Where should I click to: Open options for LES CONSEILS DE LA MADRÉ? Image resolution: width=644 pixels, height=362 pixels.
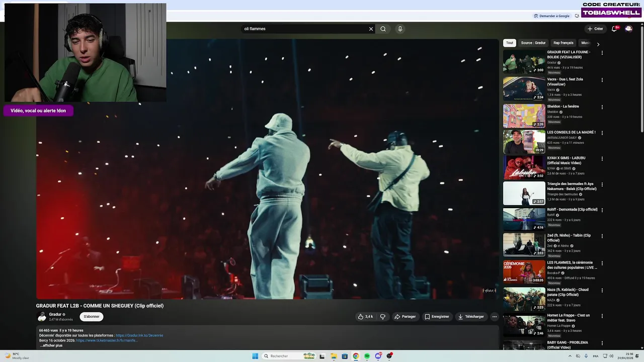pos(602,133)
